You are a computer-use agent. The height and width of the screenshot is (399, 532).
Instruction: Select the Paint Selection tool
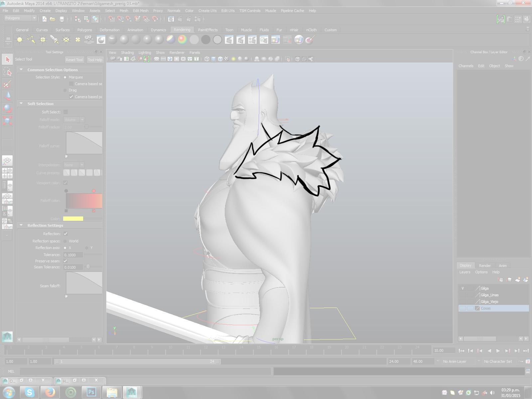(x=7, y=84)
